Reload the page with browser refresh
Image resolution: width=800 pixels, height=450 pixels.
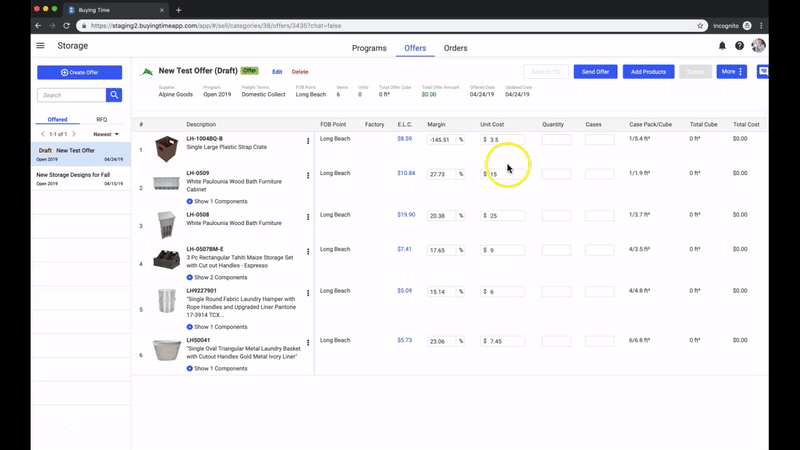[x=67, y=25]
